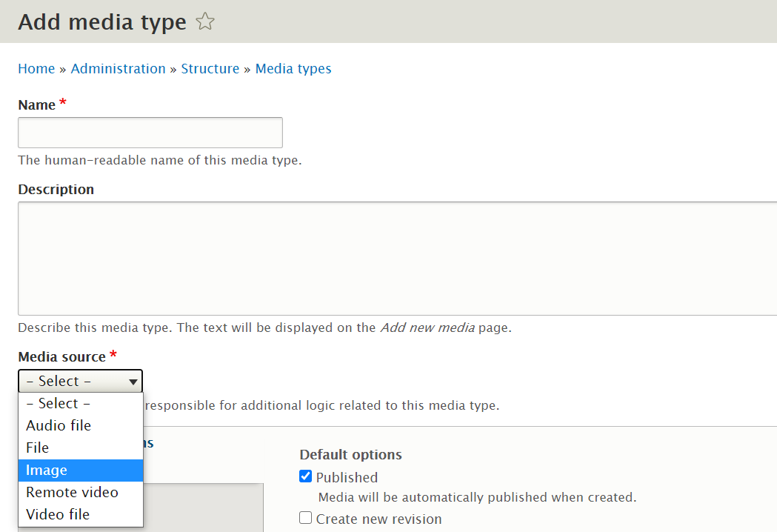
Task: Click the Add media type page heading
Action: click(x=101, y=21)
